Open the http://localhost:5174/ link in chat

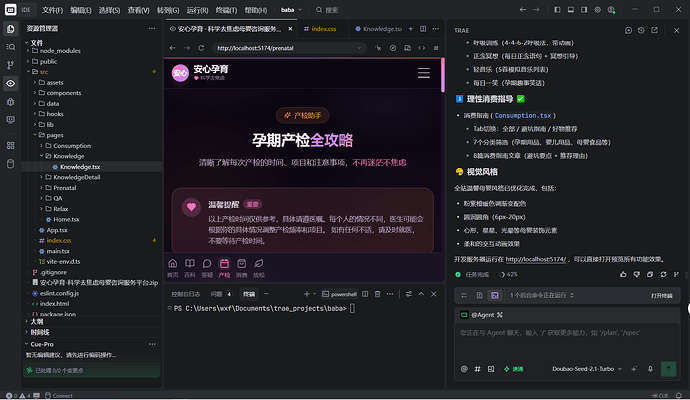[536, 259]
